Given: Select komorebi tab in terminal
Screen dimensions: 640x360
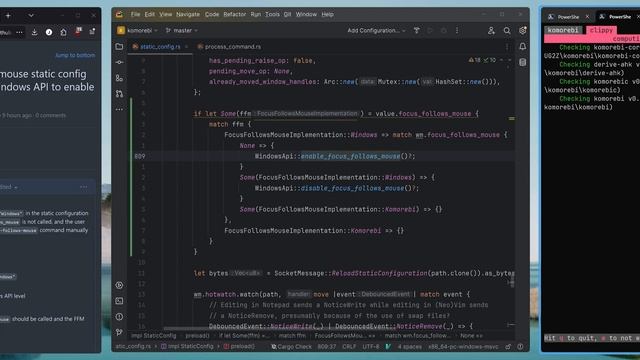Looking at the screenshot, I should (x=563, y=30).
